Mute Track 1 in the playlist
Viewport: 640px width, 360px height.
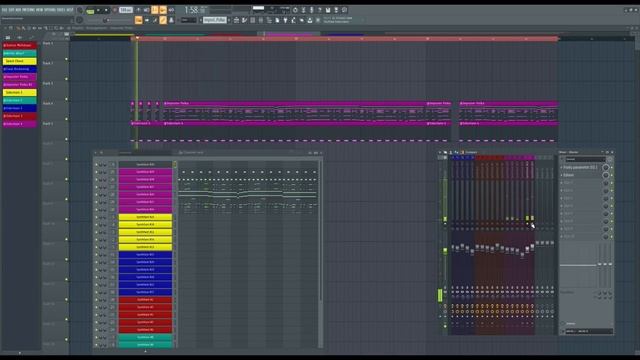(x=66, y=59)
